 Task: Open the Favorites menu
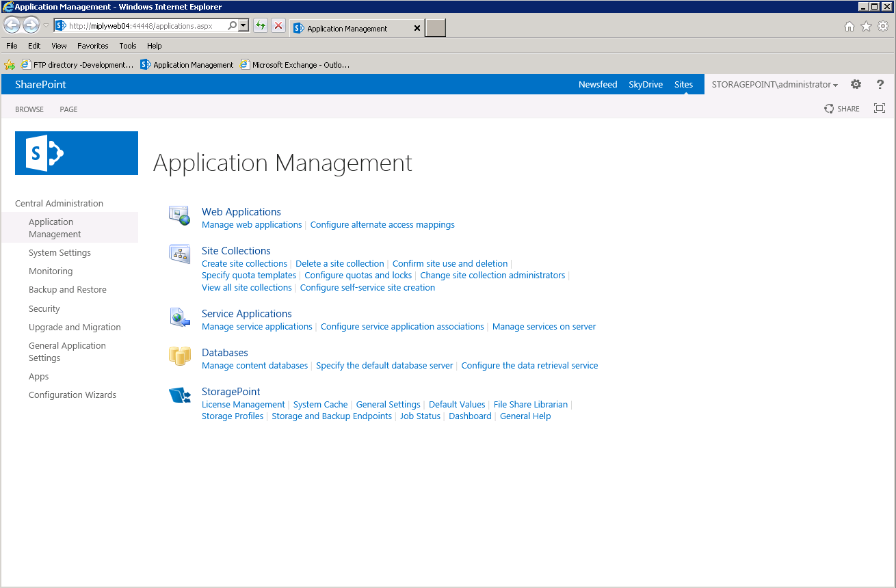[x=93, y=46]
